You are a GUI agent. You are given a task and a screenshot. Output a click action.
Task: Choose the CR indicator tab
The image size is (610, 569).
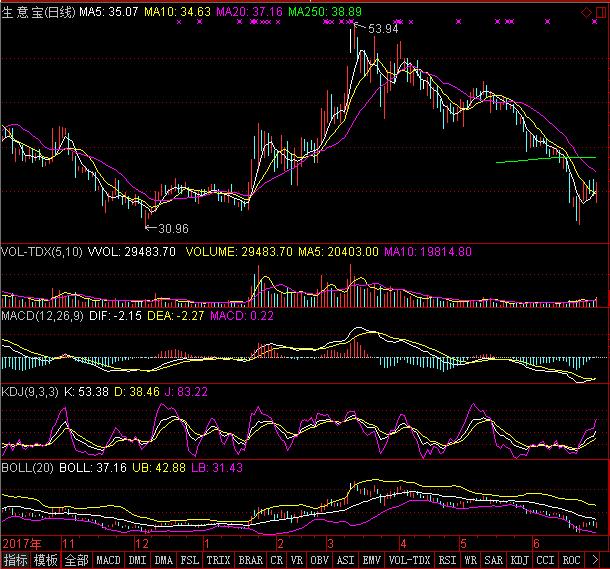277,560
